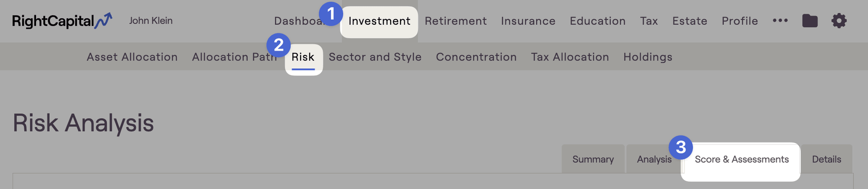The height and width of the screenshot is (189, 868).
Task: Open the Estate menu
Action: point(690,21)
